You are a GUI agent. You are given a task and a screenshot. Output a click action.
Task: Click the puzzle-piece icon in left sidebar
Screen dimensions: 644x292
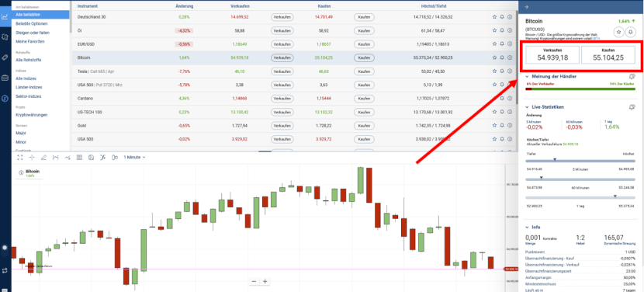[x=5, y=36]
